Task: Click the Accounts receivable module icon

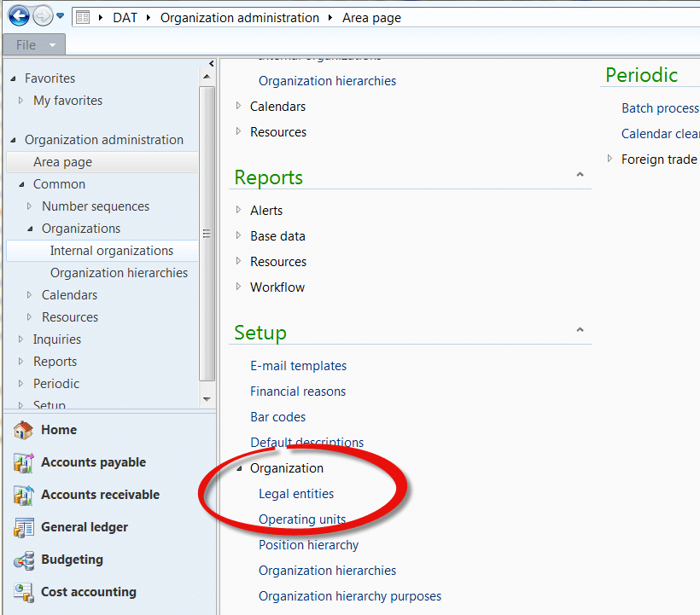Action: pos(23,496)
